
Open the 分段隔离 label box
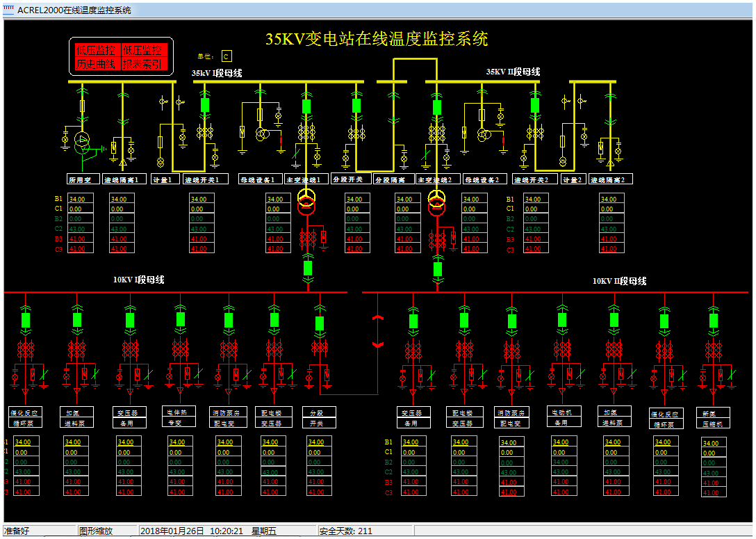(x=393, y=179)
